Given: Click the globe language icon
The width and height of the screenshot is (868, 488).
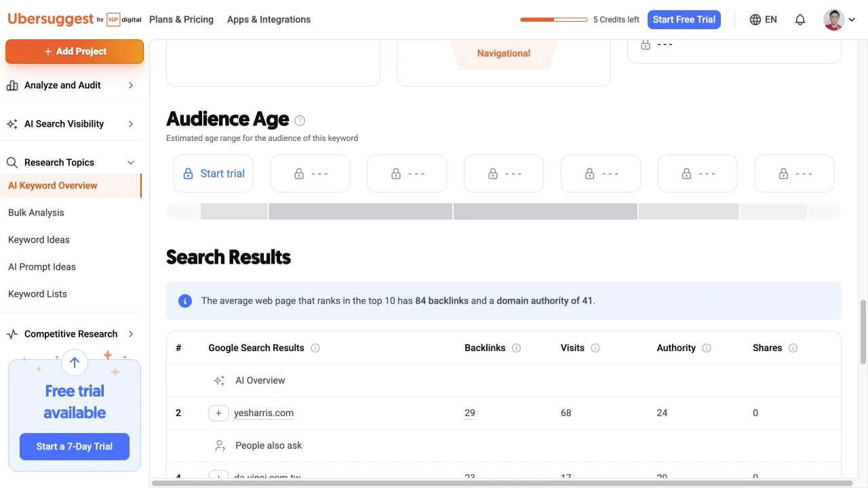Looking at the screenshot, I should (755, 20).
